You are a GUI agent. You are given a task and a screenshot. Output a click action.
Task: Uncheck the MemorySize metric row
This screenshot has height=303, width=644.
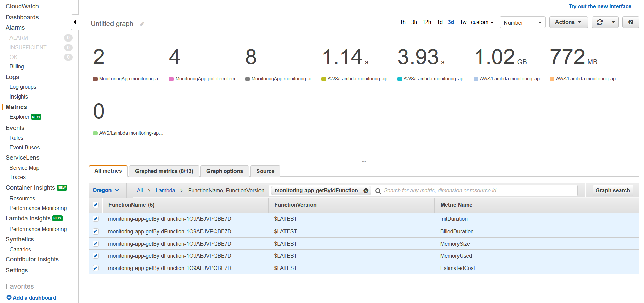(96, 244)
